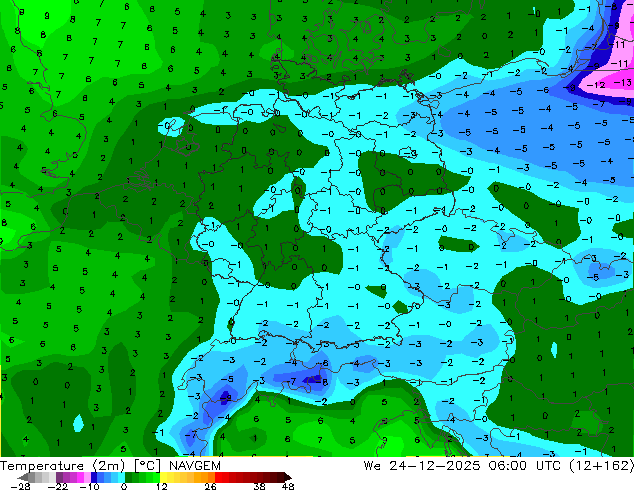Viewport: 634px width, 490px height.
Task: Select the dark green legend swatch
Action: tap(129, 477)
